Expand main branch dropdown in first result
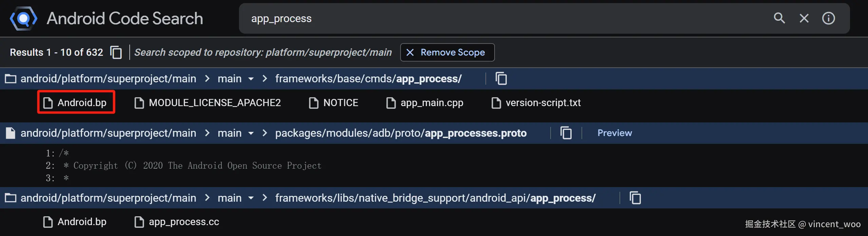This screenshot has width=868, height=236. [x=251, y=79]
